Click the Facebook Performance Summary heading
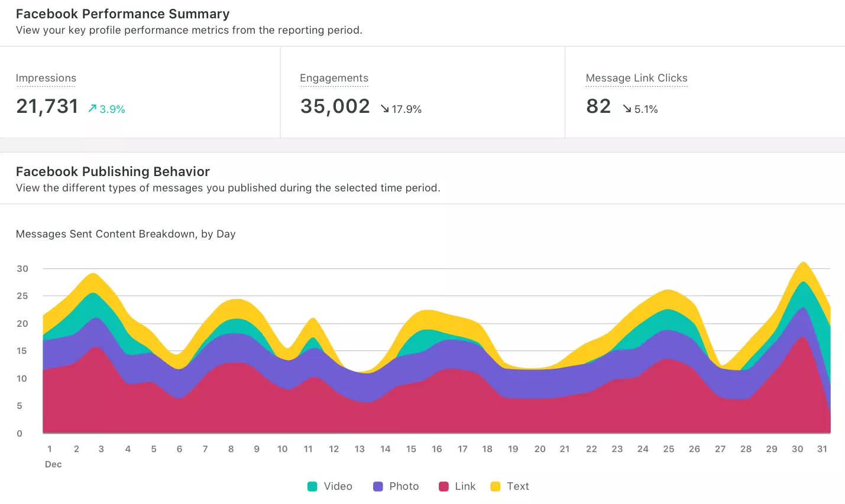This screenshot has height=504, width=845. [x=123, y=14]
